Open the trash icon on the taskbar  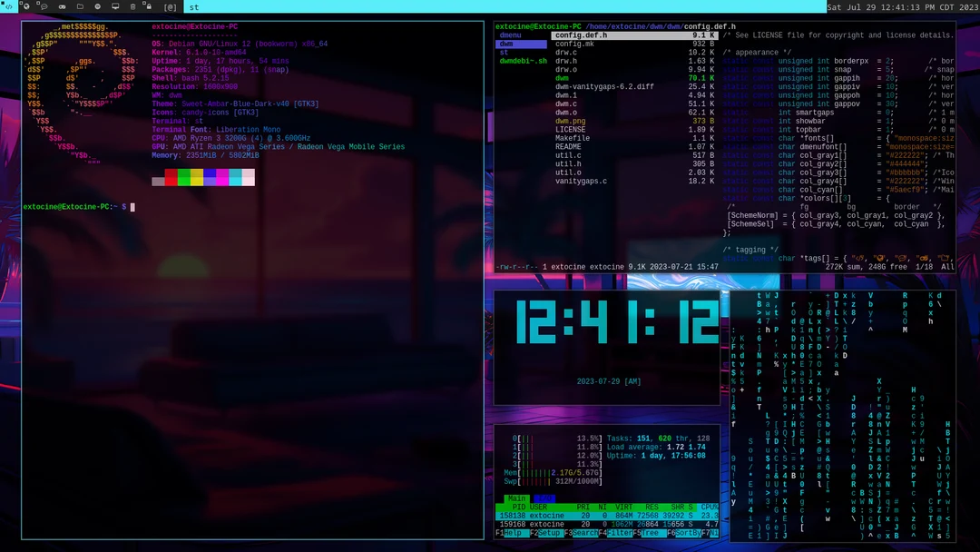[x=132, y=7]
